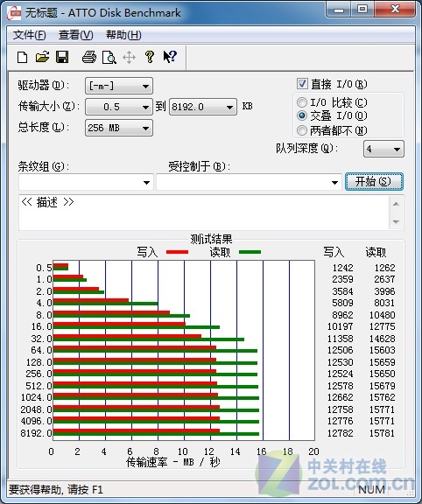Click the read value 15781
This screenshot has height=504, width=422.
[x=382, y=433]
